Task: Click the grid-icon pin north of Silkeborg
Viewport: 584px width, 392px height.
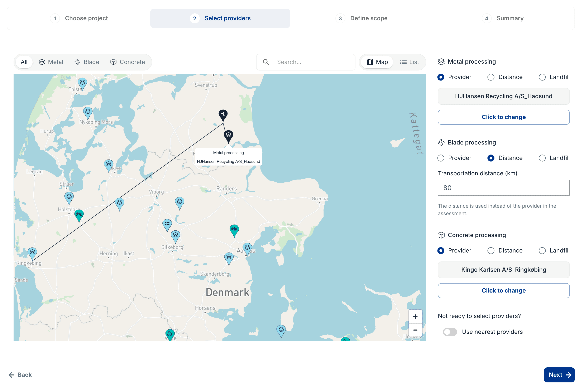Action: tap(167, 224)
